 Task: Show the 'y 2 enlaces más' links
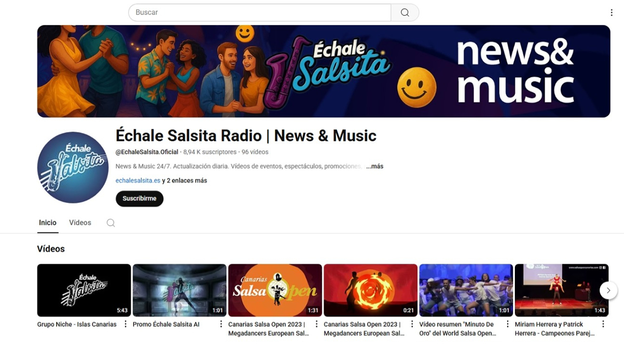pyautogui.click(x=185, y=180)
